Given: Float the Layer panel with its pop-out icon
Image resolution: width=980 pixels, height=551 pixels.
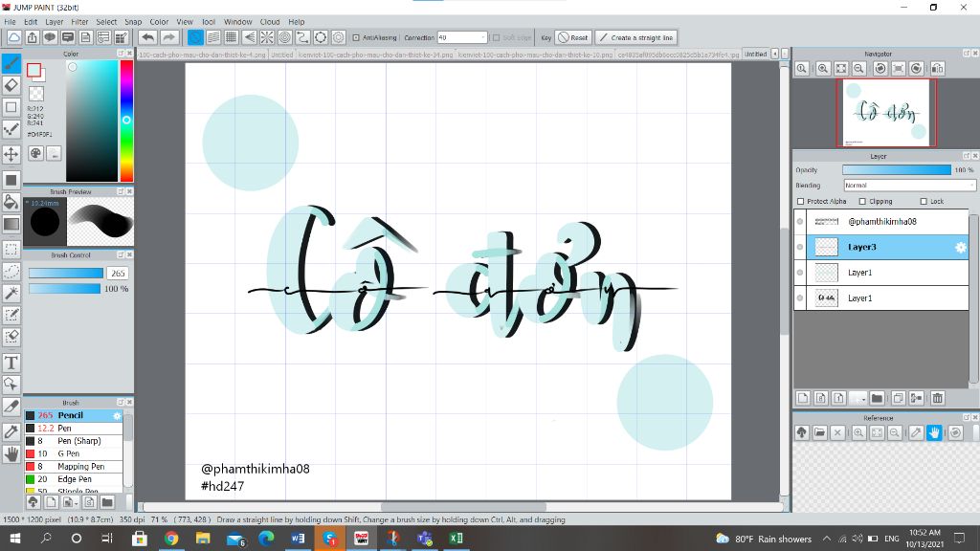Looking at the screenshot, I should tap(967, 156).
